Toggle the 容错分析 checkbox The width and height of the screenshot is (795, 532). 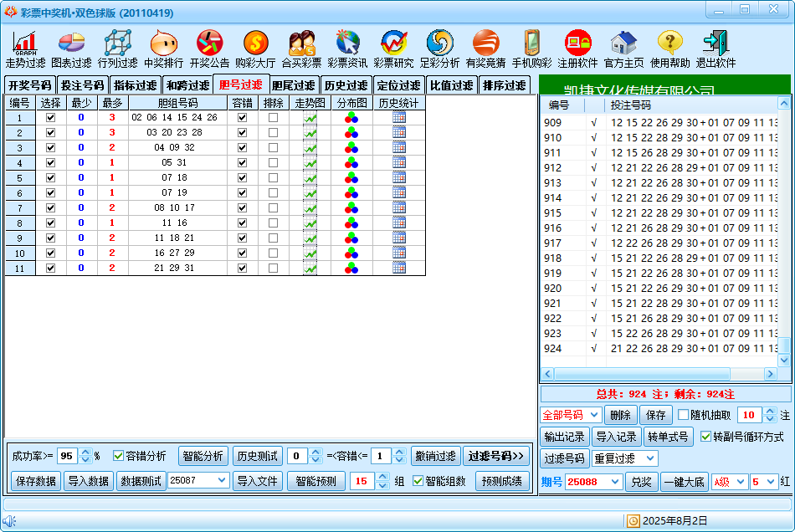(x=119, y=456)
